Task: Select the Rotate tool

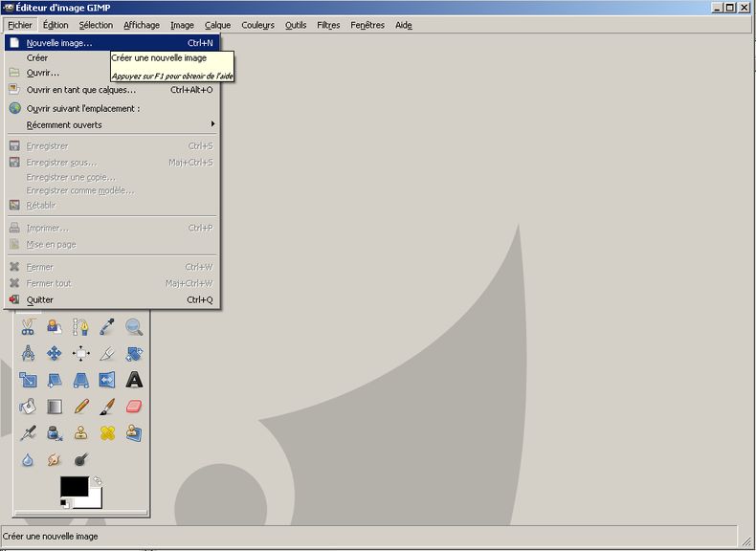Action: click(134, 353)
